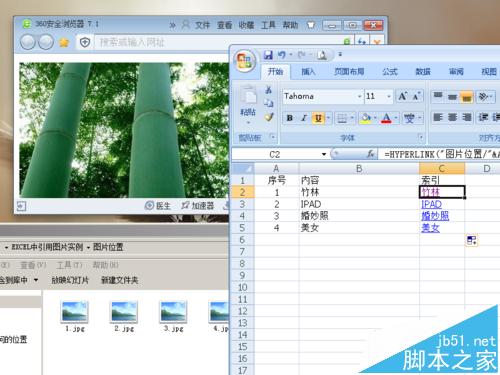Apply the yellow fill color bucket

coord(366,118)
